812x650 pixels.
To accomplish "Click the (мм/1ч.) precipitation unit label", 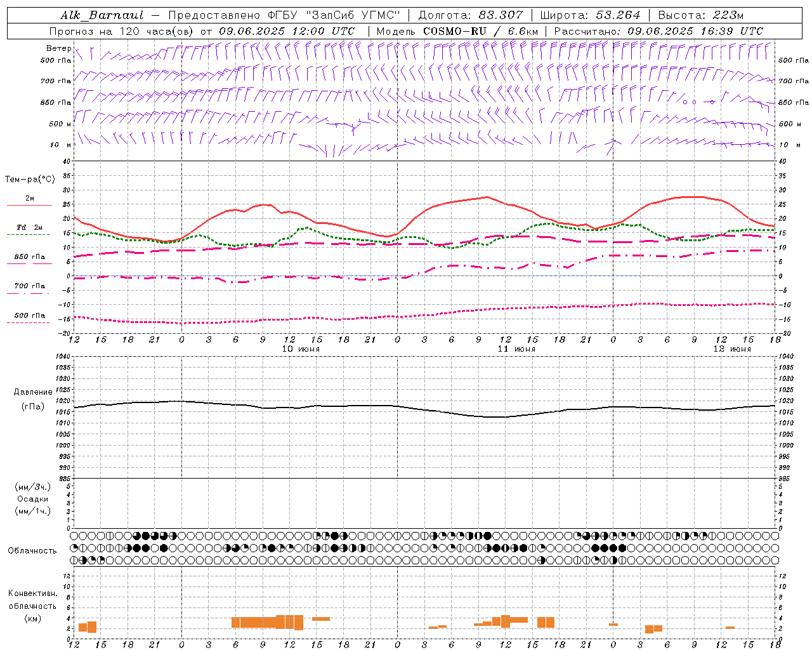I will pyautogui.click(x=33, y=511).
